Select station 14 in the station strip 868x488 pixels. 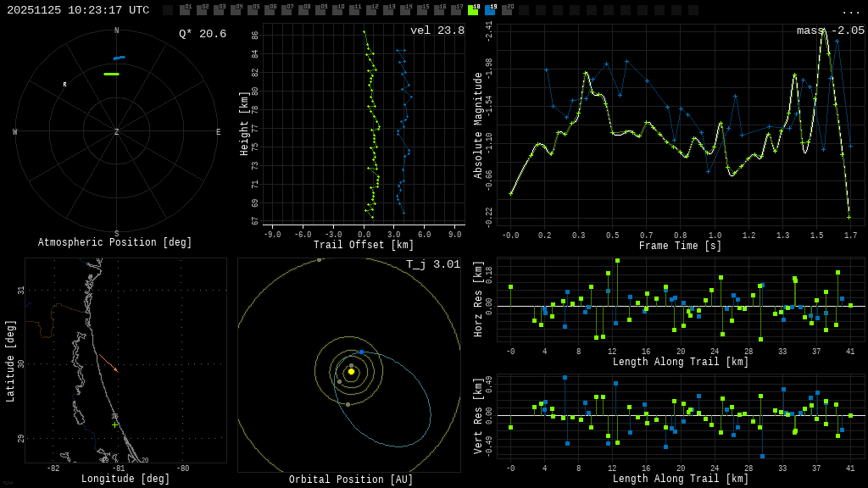(x=405, y=10)
